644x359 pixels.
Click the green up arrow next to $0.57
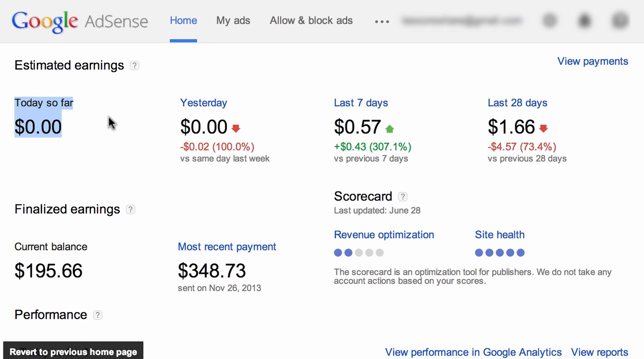(389, 129)
